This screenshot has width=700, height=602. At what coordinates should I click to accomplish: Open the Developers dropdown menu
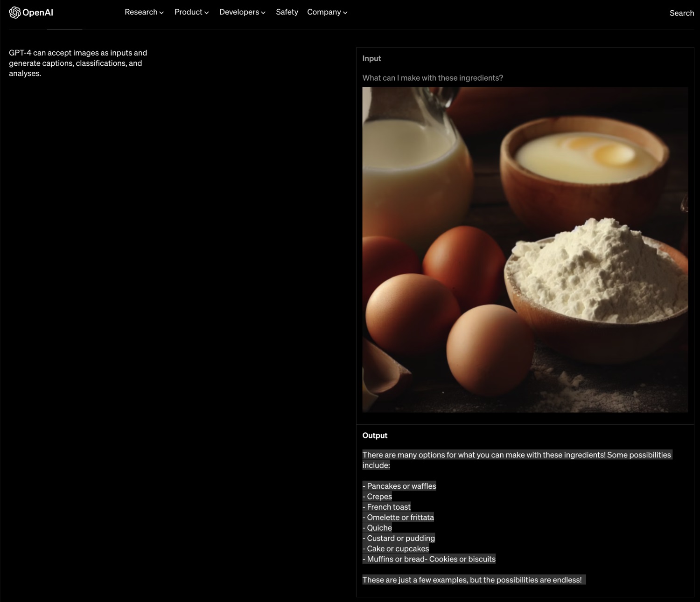point(242,12)
